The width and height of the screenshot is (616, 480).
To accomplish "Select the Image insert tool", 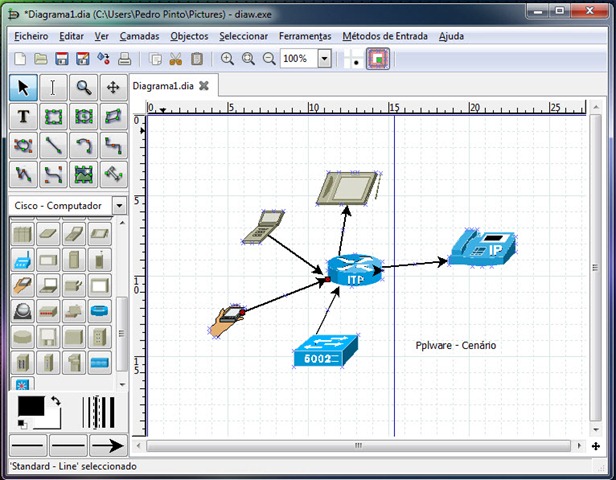I will pyautogui.click(x=83, y=174).
